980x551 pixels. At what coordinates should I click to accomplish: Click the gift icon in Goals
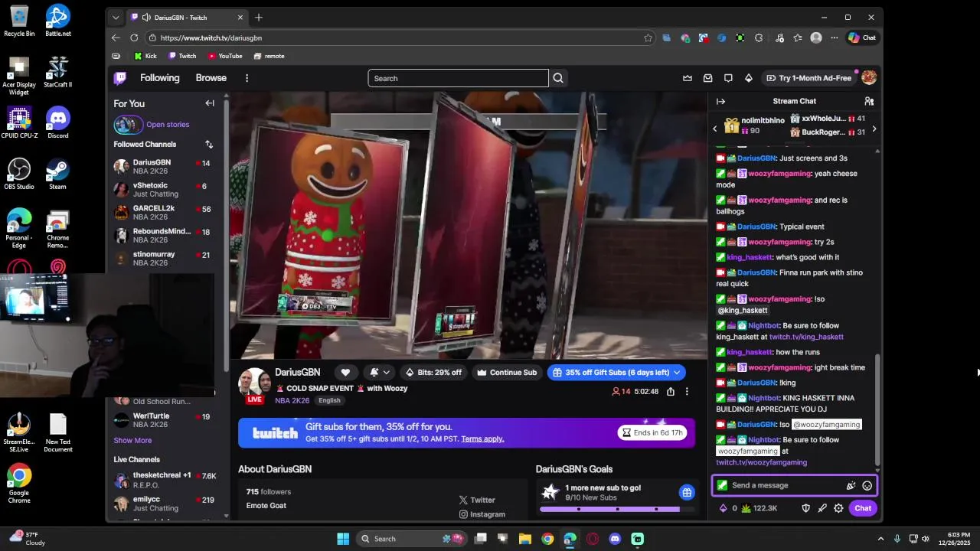687,492
